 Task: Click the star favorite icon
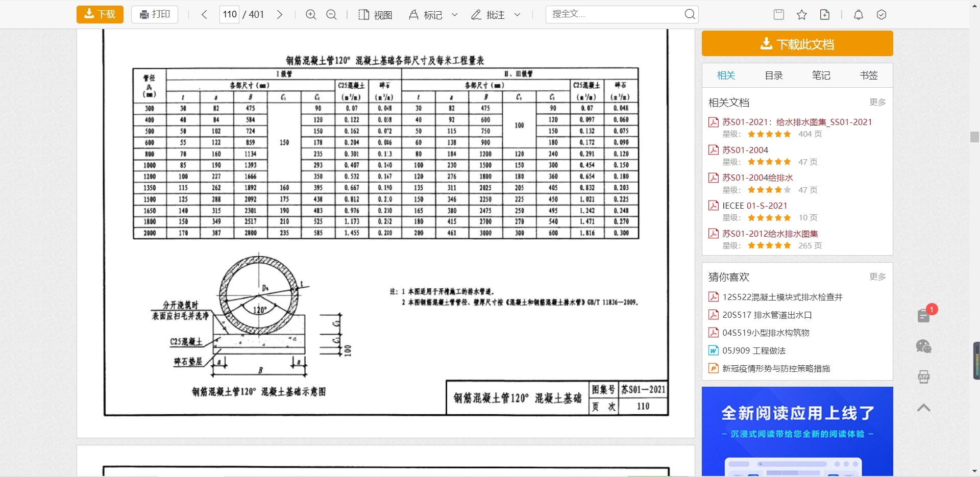point(802,14)
